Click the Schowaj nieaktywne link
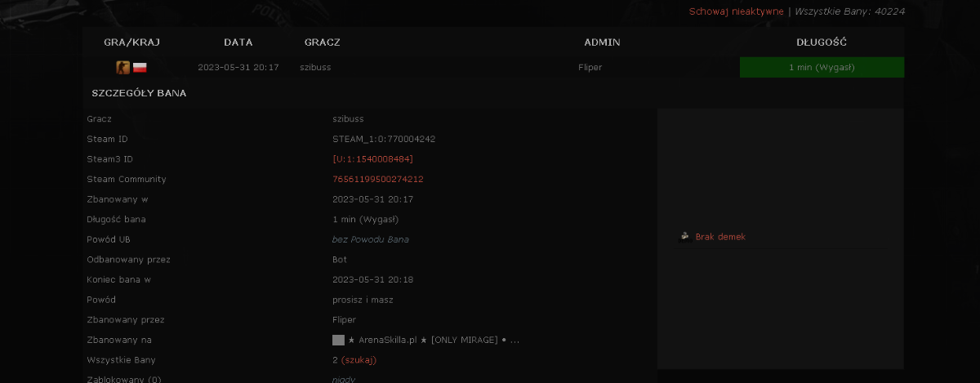This screenshot has width=980, height=383. [736, 11]
